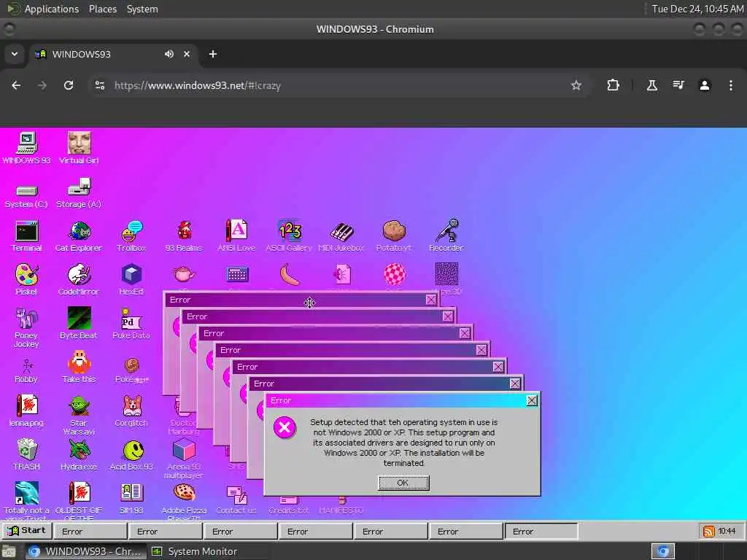
Task: Open the Star Wars.avi icon
Action: tap(79, 415)
